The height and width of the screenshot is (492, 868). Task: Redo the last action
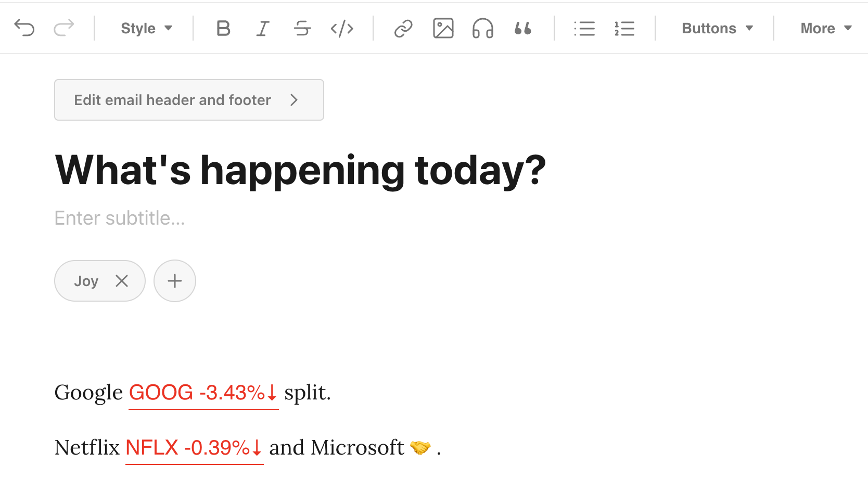point(64,28)
